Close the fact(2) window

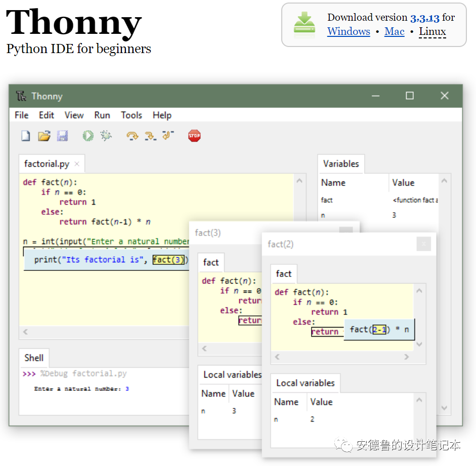point(424,244)
